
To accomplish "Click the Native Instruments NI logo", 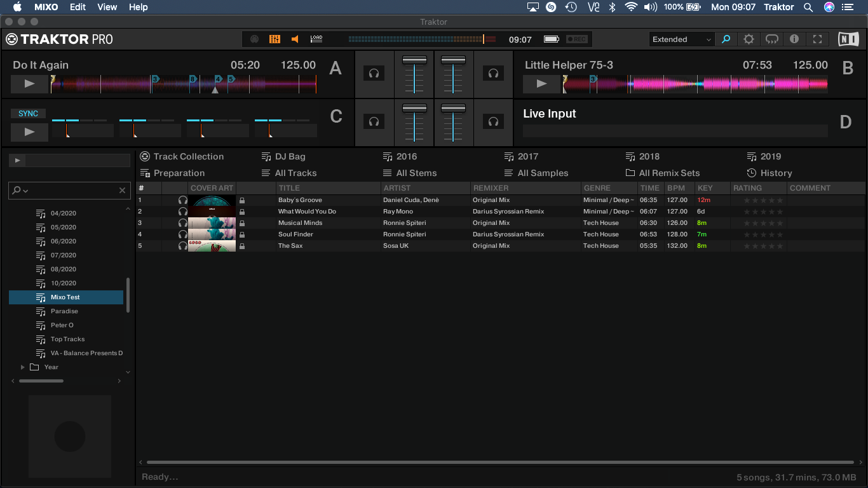I will (848, 39).
